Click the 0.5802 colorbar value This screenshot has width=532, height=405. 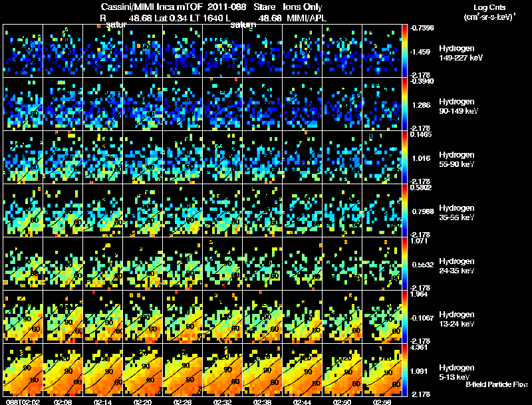tap(421, 188)
